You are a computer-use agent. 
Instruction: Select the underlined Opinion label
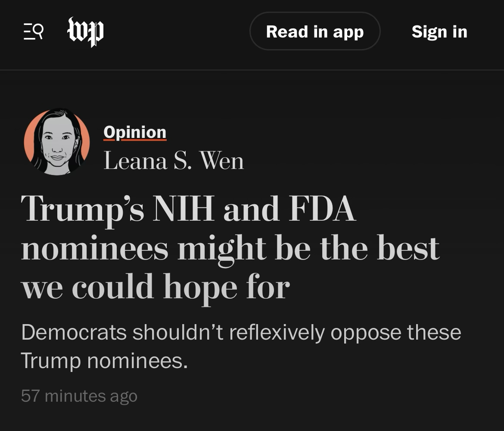[x=135, y=132]
